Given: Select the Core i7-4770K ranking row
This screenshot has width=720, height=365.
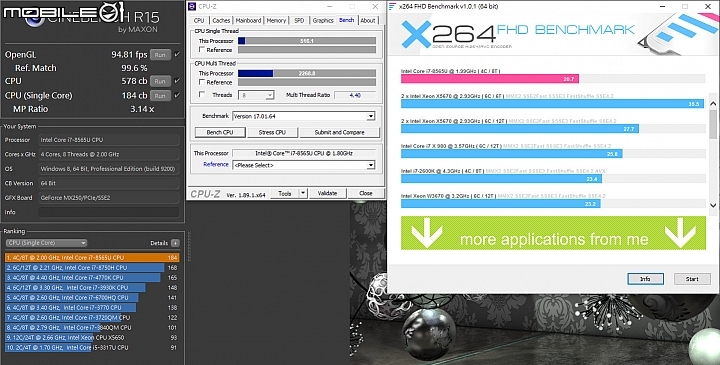Looking at the screenshot, I should pyautogui.click(x=92, y=278).
